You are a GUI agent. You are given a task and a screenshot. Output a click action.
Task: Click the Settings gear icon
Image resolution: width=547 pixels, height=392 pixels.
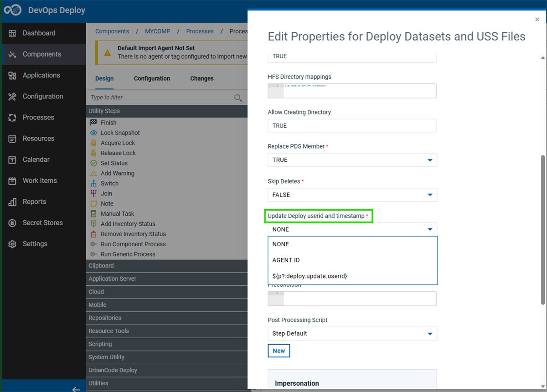click(13, 244)
